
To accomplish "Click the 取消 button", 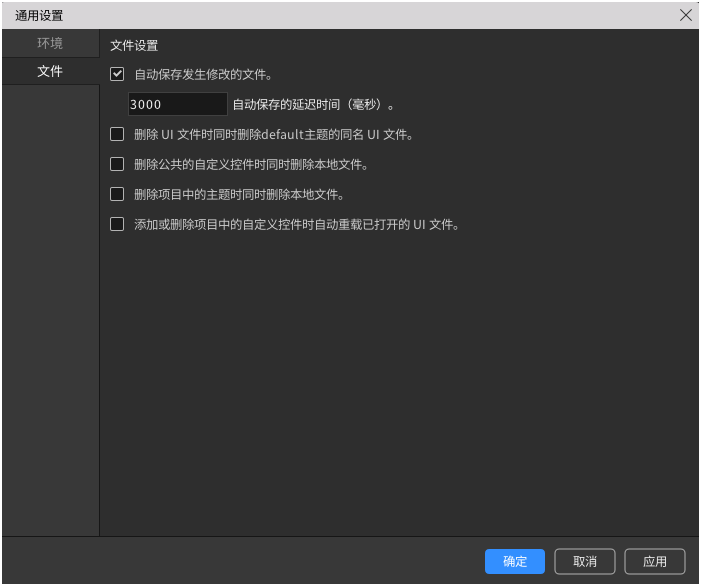I will 585,561.
